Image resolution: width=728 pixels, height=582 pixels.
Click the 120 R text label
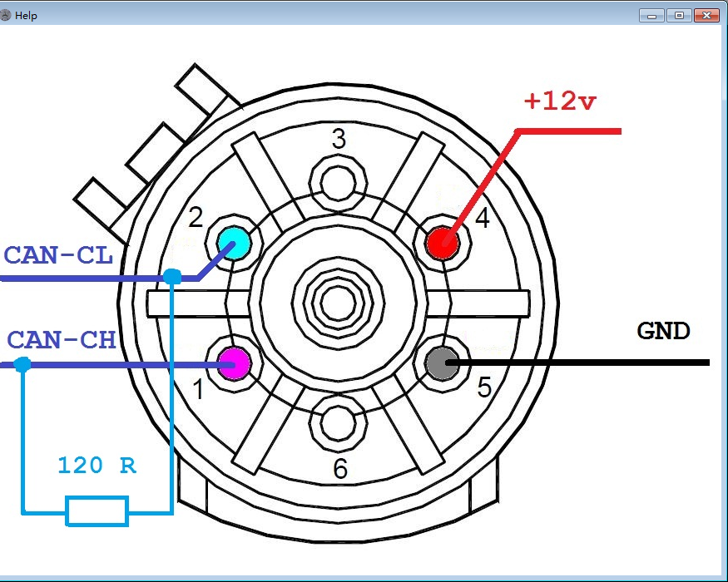click(97, 466)
